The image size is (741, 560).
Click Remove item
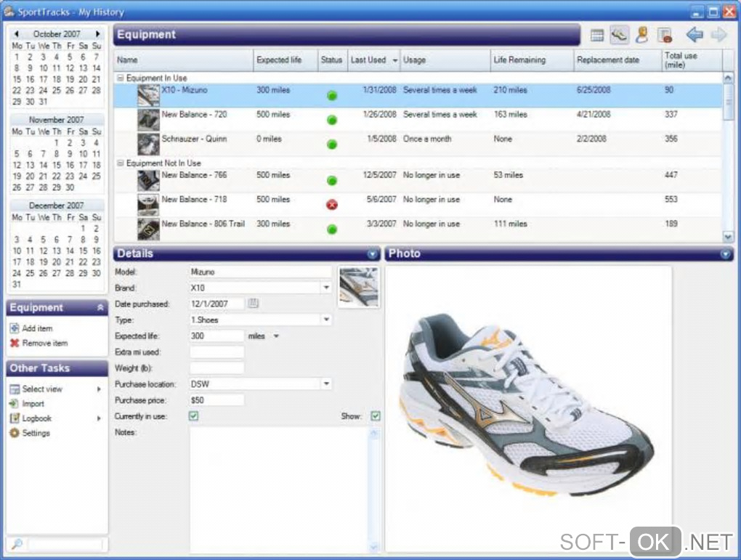pos(45,343)
